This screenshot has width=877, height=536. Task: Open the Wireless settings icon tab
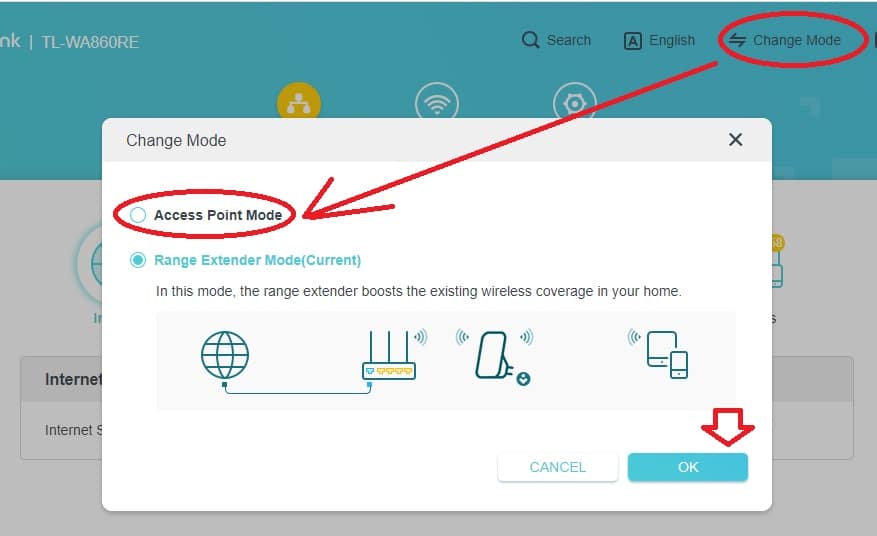pyautogui.click(x=437, y=104)
